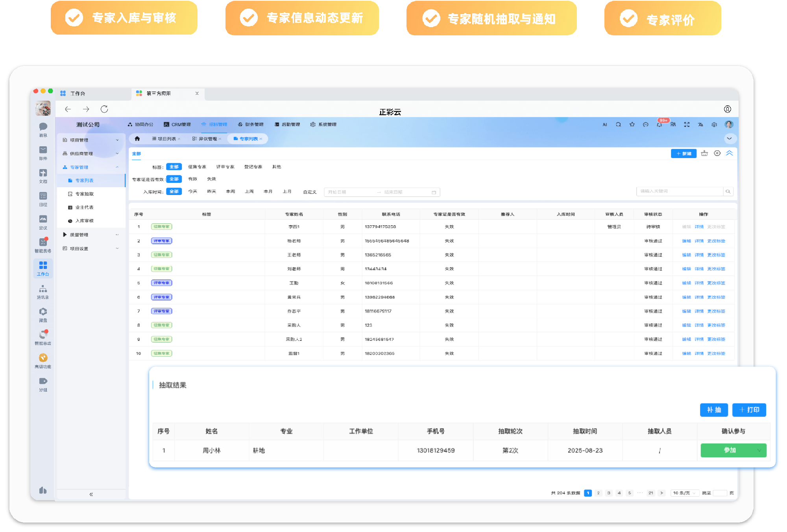Image resolution: width=787 pixels, height=532 pixels.
Task: Click the notification bell with 99+ badge
Action: pos(659,125)
